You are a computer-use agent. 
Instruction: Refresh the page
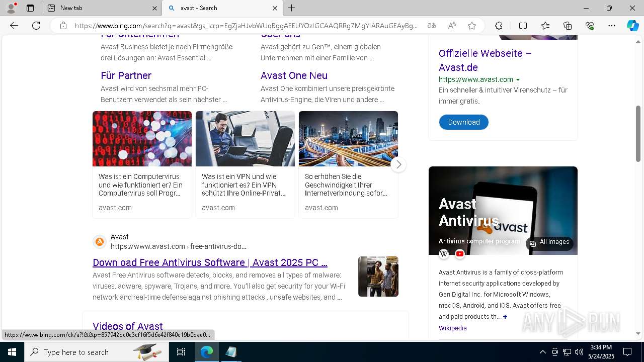(x=36, y=26)
